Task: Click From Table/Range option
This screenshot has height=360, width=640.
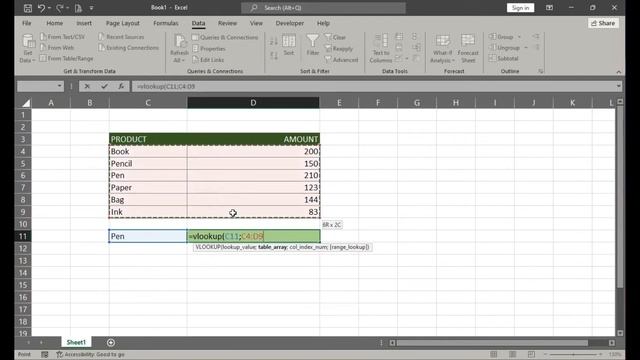Action: pos(67,58)
